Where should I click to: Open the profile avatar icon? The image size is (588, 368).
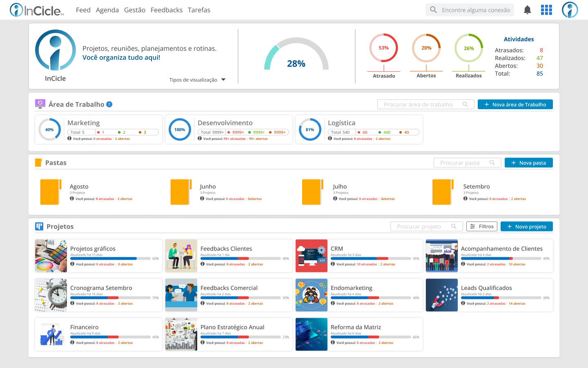click(570, 10)
